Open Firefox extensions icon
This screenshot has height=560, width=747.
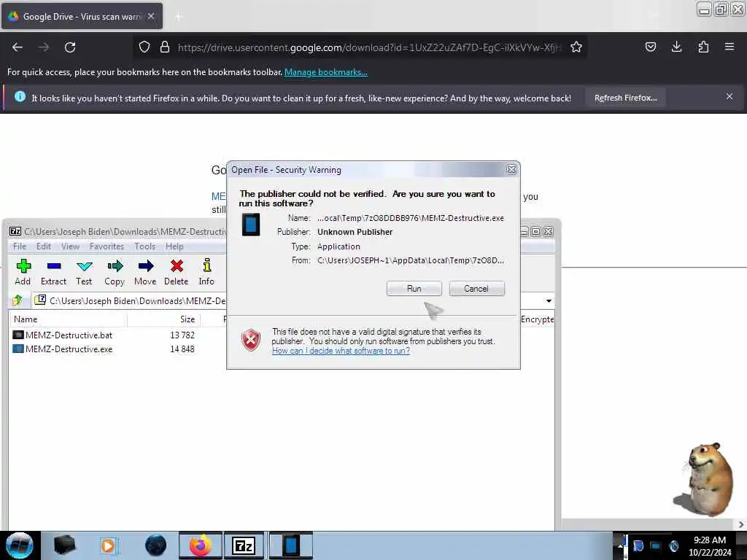703,47
